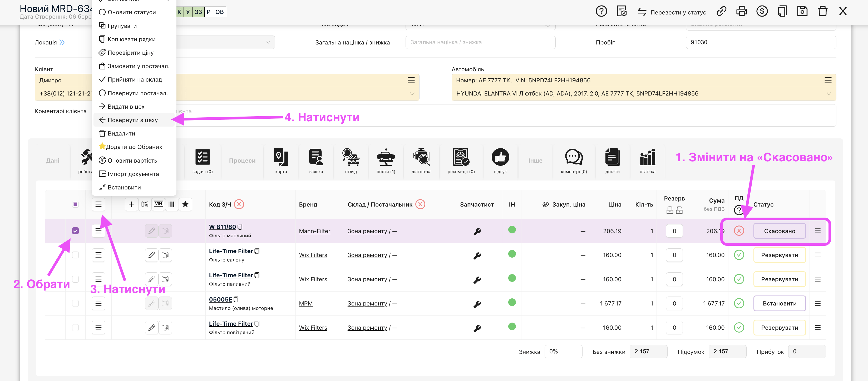
Task: Click the print icon in top toolbar
Action: 741,11
